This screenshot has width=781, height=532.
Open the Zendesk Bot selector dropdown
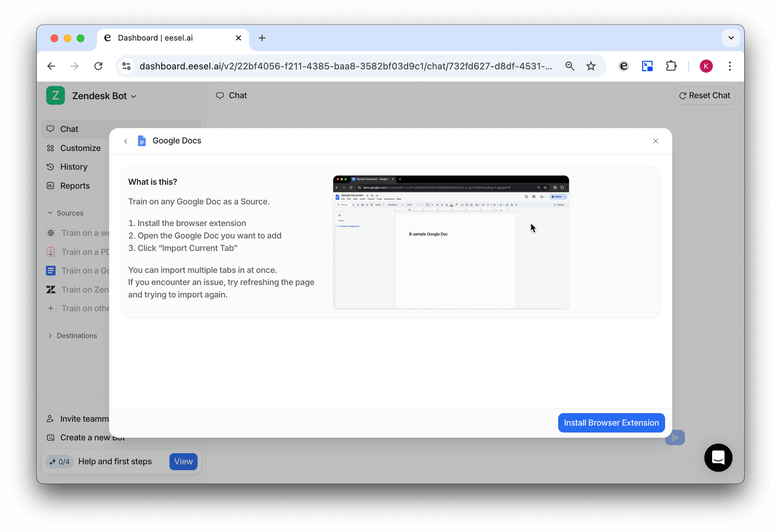click(x=105, y=96)
